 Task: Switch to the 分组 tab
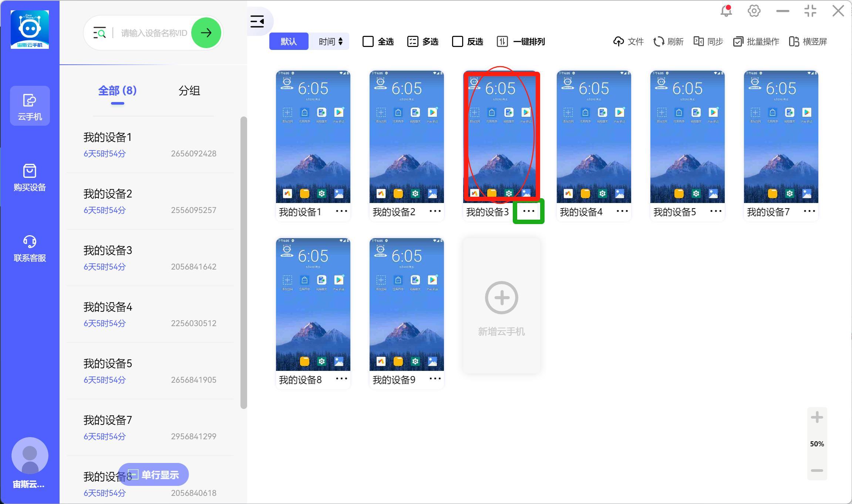coord(189,91)
